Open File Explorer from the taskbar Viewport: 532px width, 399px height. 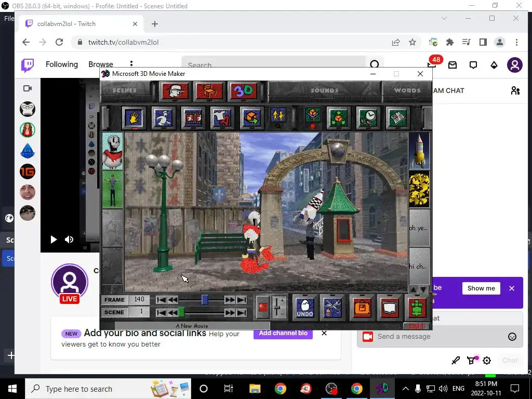[255, 389]
